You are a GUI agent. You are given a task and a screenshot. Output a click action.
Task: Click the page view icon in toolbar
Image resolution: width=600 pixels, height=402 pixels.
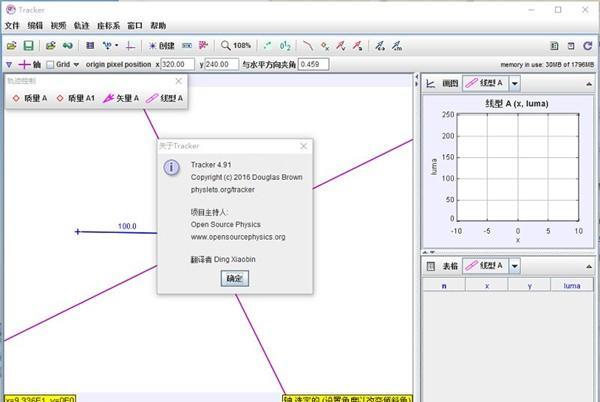pyautogui.click(x=571, y=46)
